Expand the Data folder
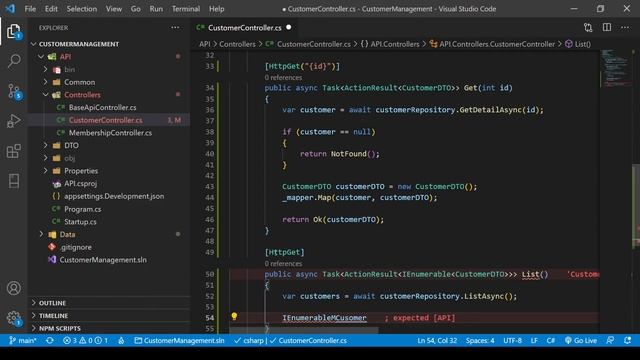Screen dimensions: 640x360 (x=41, y=234)
